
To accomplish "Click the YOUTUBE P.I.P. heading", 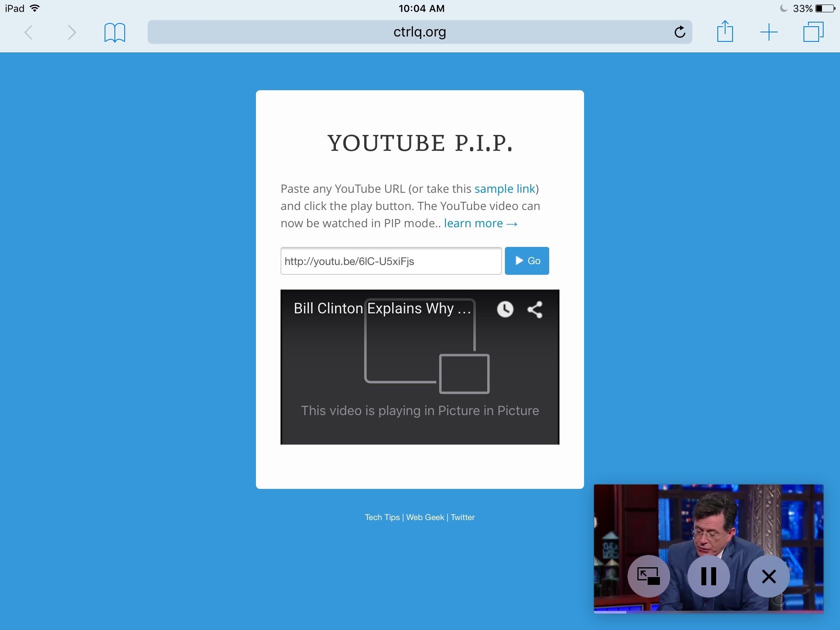I will 420,143.
